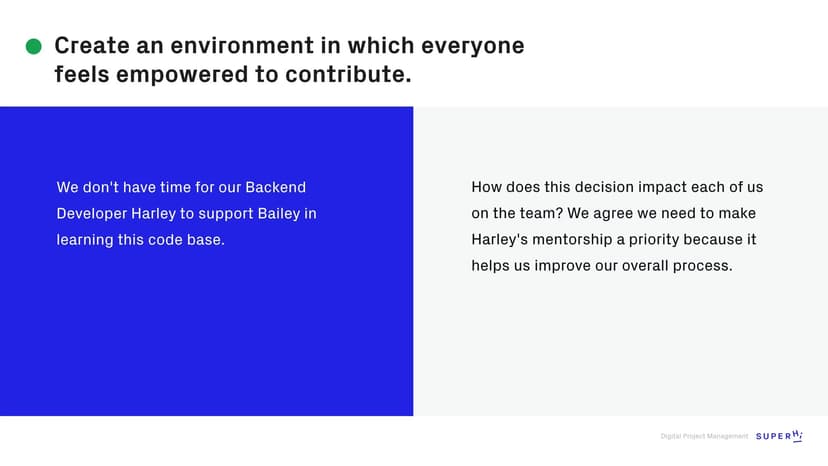This screenshot has height=466, width=828.
Task: Click the title line "feels empowered to contribute."
Action: pyautogui.click(x=232, y=74)
